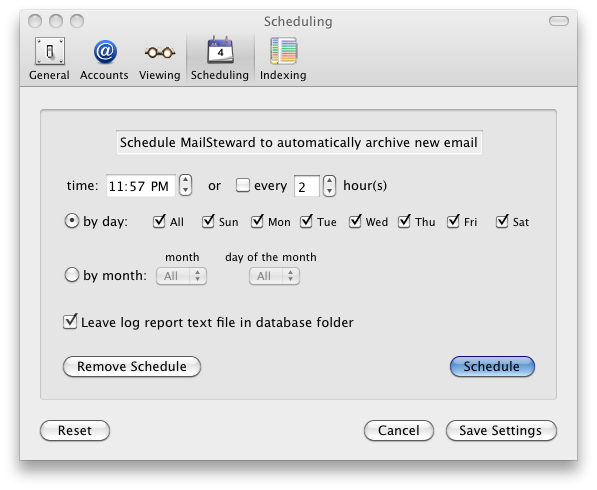Toggle the All days checkbox
The image size is (597, 490).
coord(159,221)
